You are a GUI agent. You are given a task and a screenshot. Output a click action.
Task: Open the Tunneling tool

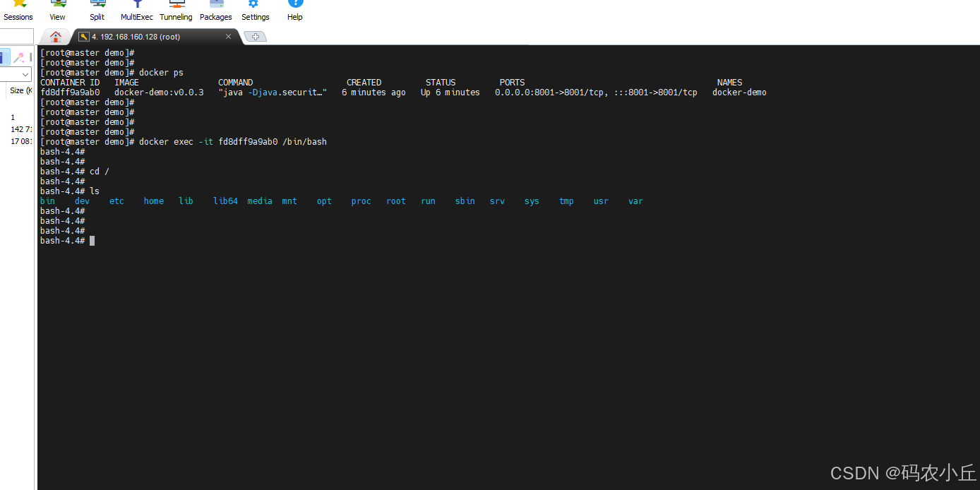[x=176, y=11]
